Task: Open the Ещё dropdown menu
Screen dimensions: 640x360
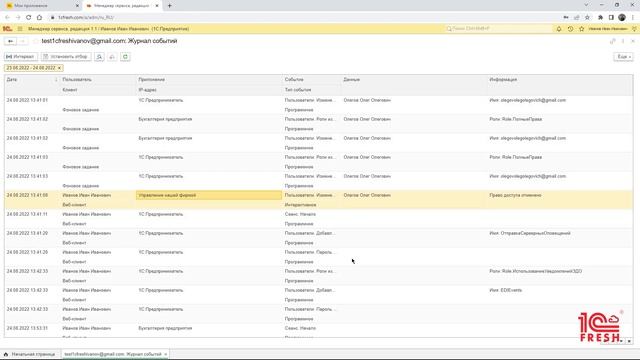Action: click(623, 57)
